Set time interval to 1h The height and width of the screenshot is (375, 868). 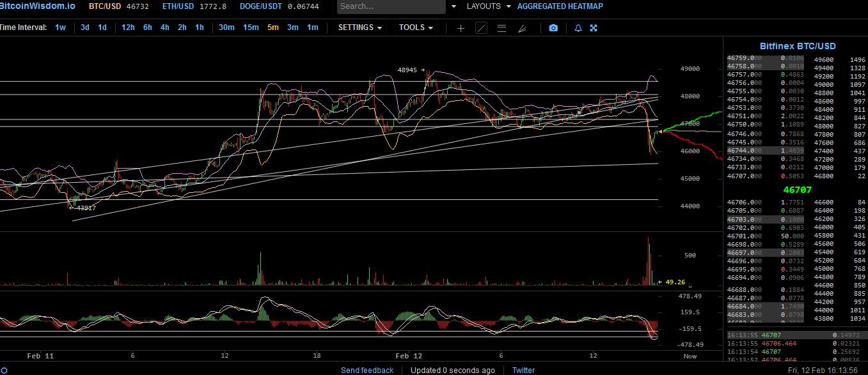[200, 27]
